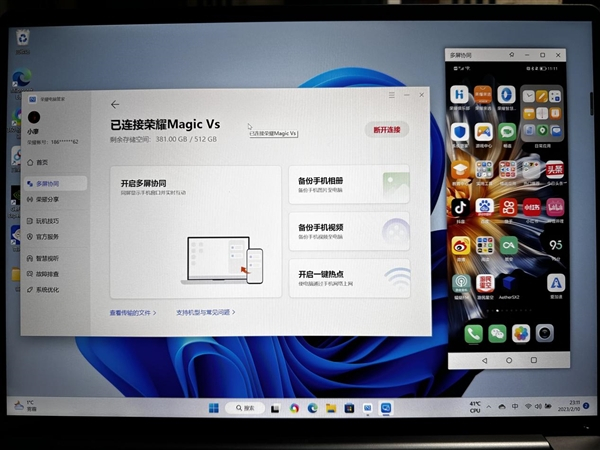Open the Gallery app in phone dock
The image size is (600, 450).
tap(521, 333)
